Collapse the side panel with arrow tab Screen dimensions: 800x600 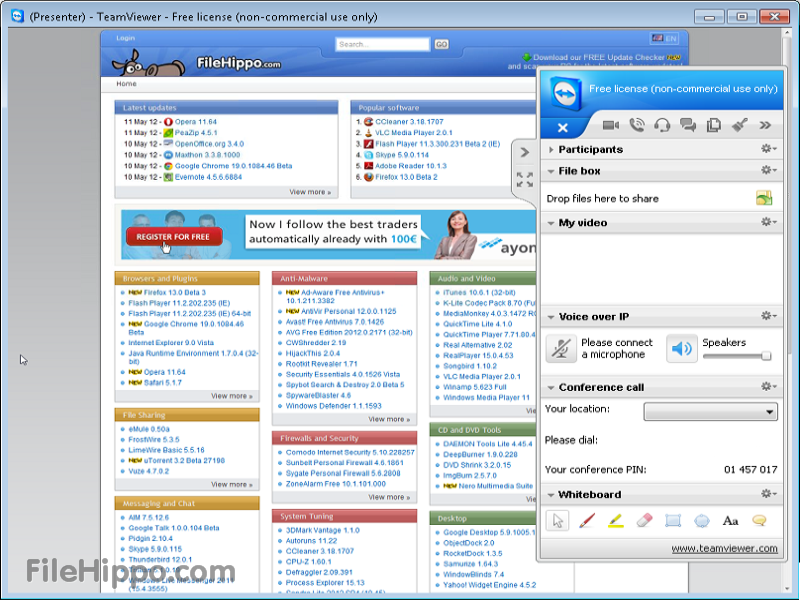click(524, 152)
